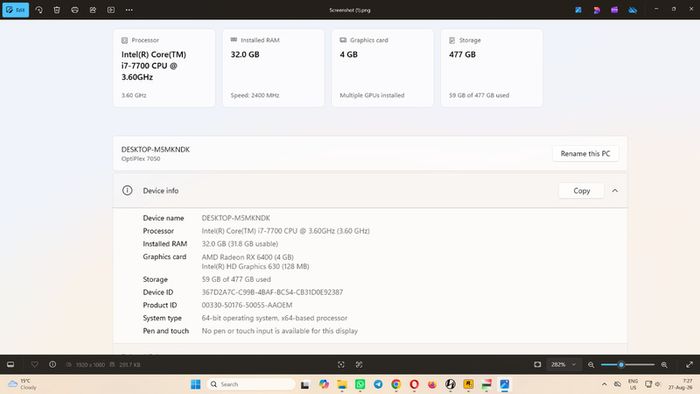
Task: Open the weather widget showing Cloudy
Action: (22, 384)
